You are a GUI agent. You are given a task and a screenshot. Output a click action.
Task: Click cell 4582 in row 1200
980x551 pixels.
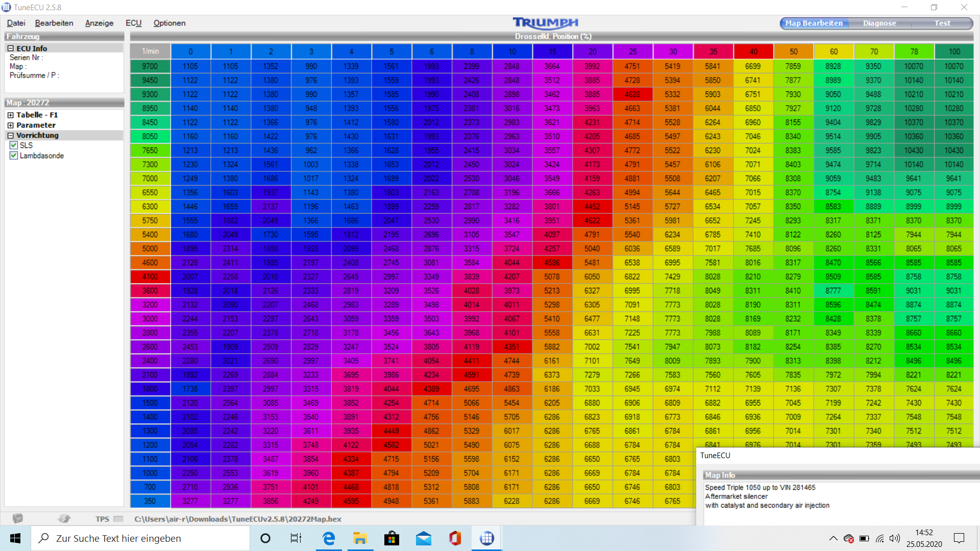pyautogui.click(x=391, y=445)
